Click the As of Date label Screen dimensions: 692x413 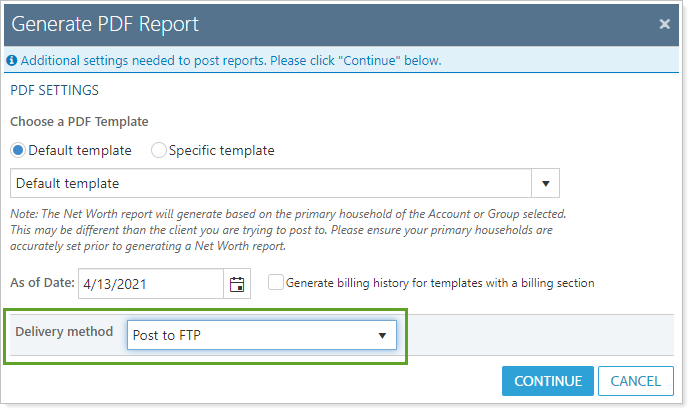pyautogui.click(x=42, y=283)
